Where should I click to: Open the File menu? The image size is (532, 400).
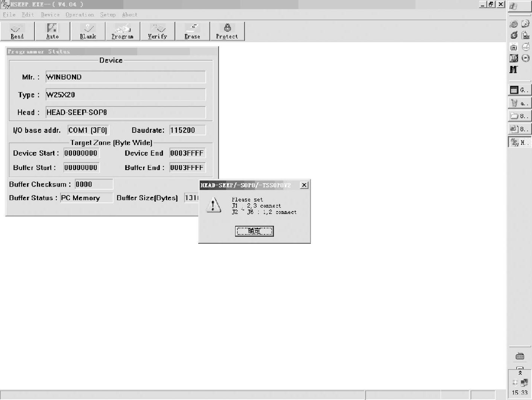tap(9, 15)
